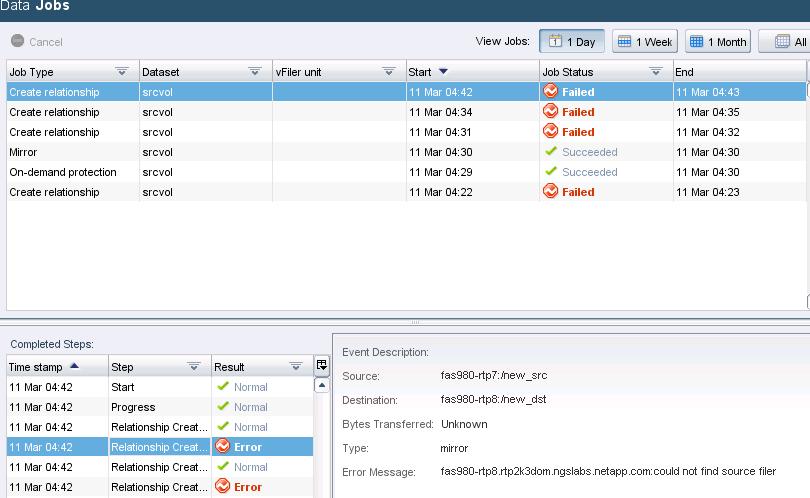This screenshot has height=498, width=810.
Task: Click the Error icon in the last step row
Action: [223, 486]
